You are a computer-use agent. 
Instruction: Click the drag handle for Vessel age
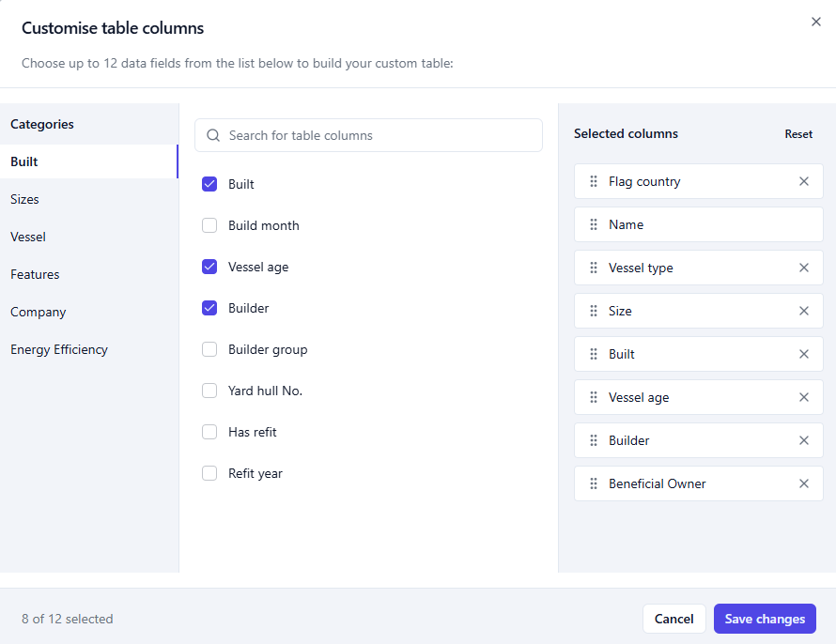[594, 397]
